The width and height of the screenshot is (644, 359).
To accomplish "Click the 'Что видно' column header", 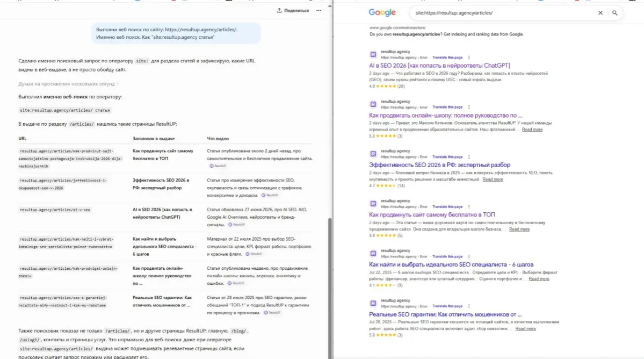I will point(218,139).
